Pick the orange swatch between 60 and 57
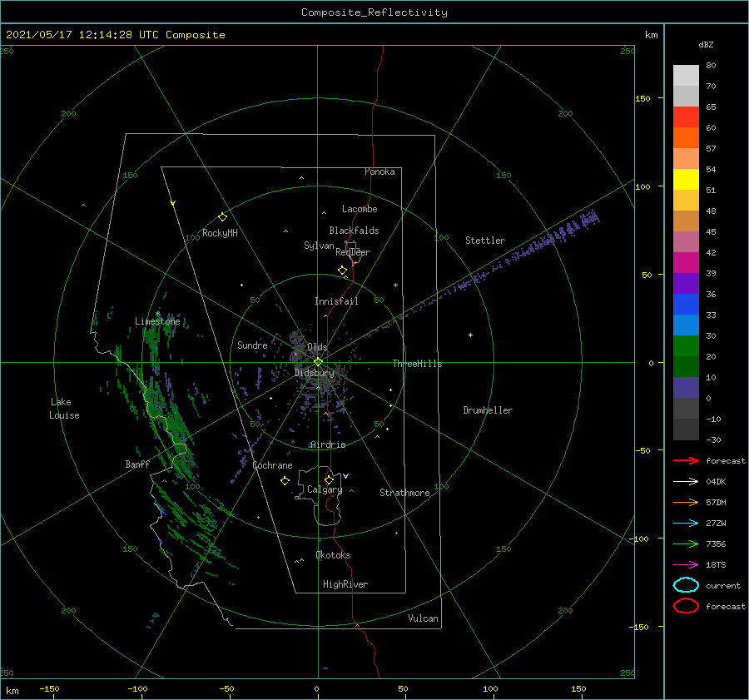The width and height of the screenshot is (749, 700). click(686, 137)
